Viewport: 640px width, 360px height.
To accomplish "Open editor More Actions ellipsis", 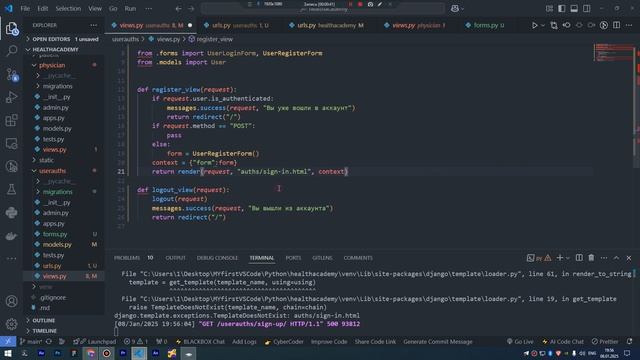I will coord(629,25).
